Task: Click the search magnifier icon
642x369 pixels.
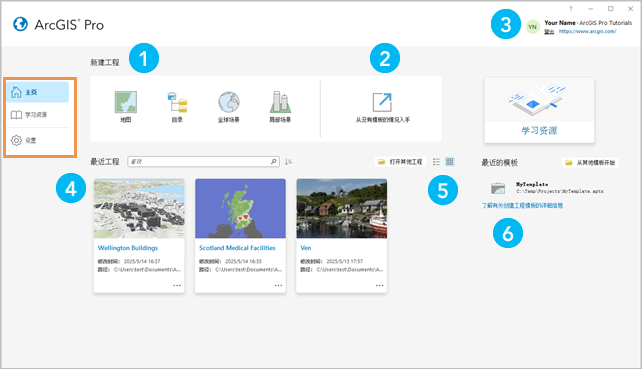Action: tap(274, 162)
